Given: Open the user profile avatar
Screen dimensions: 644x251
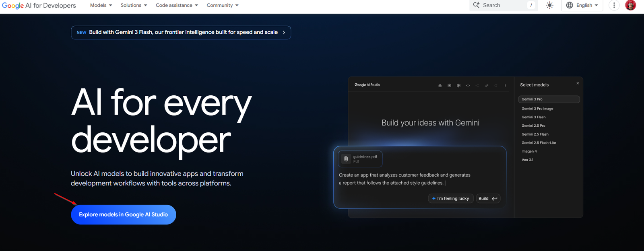Looking at the screenshot, I should coord(630,5).
